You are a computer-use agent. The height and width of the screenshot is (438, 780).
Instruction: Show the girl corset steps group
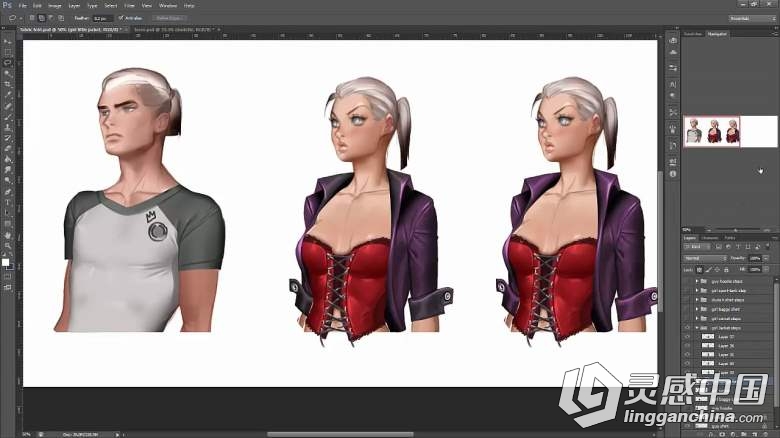click(x=687, y=319)
